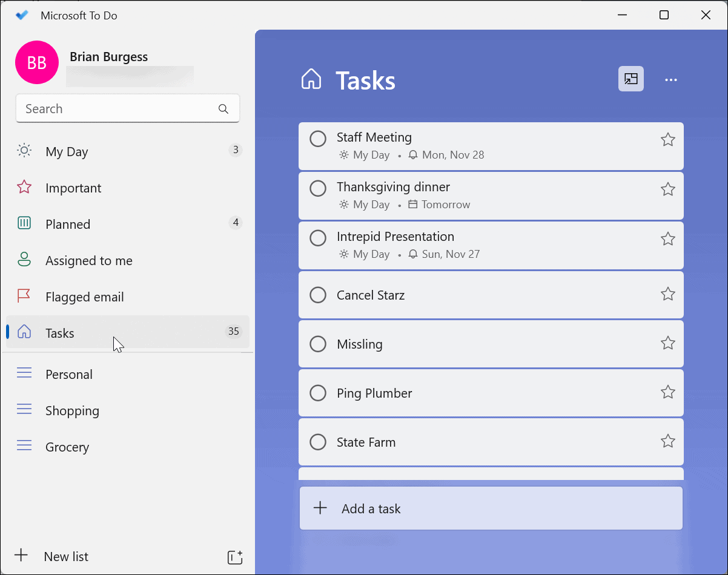
Task: Star the Staff Meeting task as important
Action: [x=667, y=140]
